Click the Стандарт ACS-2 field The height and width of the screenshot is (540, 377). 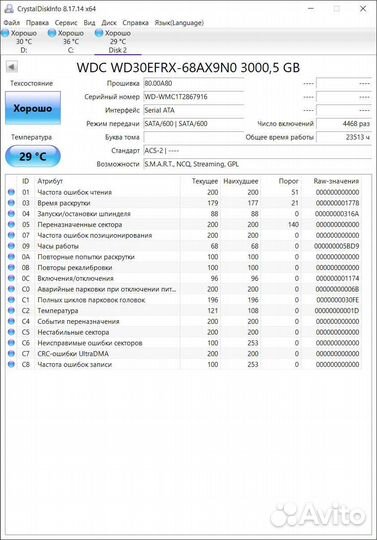click(258, 150)
